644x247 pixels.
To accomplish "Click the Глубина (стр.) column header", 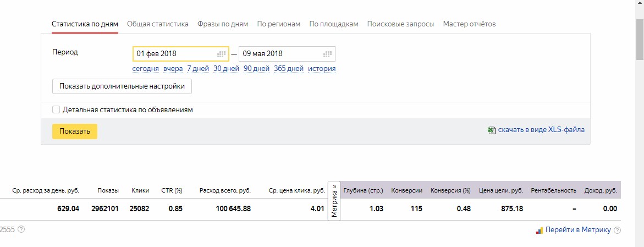I will coord(363,191).
